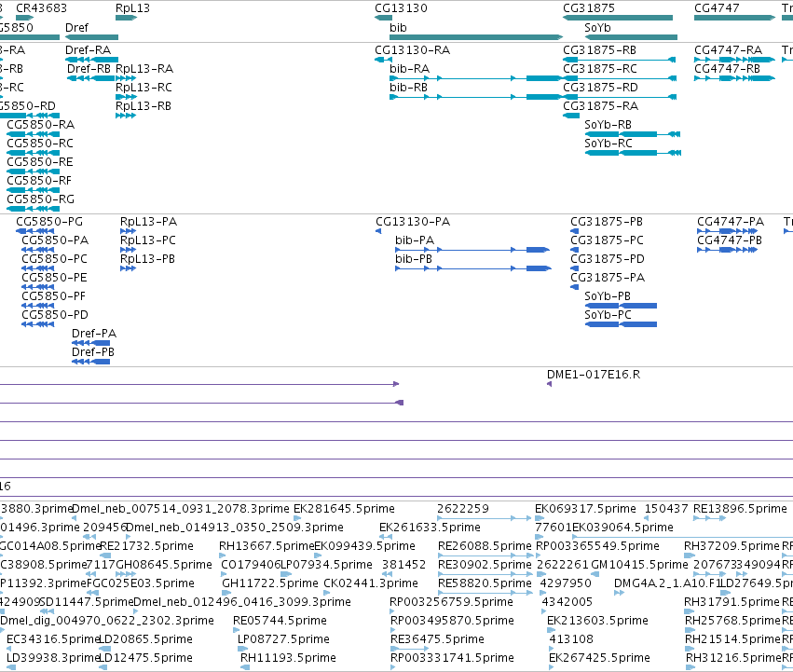Screen dimensions: 793x672
Task: Click the SoYb-RB transcript label
Action: click(x=608, y=125)
